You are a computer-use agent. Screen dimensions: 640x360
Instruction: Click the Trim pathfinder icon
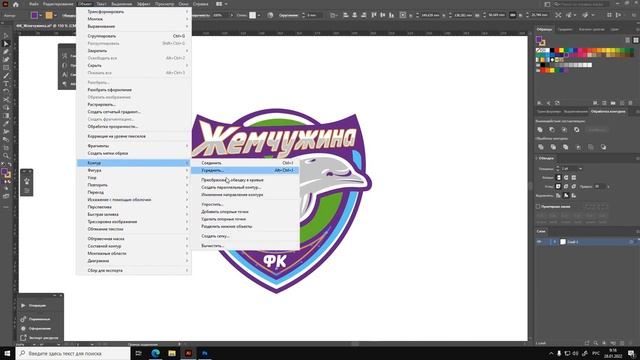click(553, 147)
